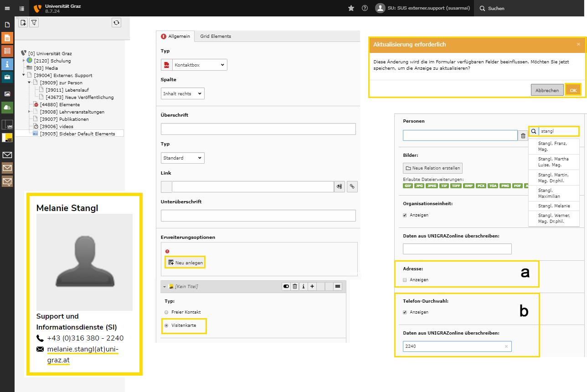Delete the inline element via trash icon

[295, 286]
